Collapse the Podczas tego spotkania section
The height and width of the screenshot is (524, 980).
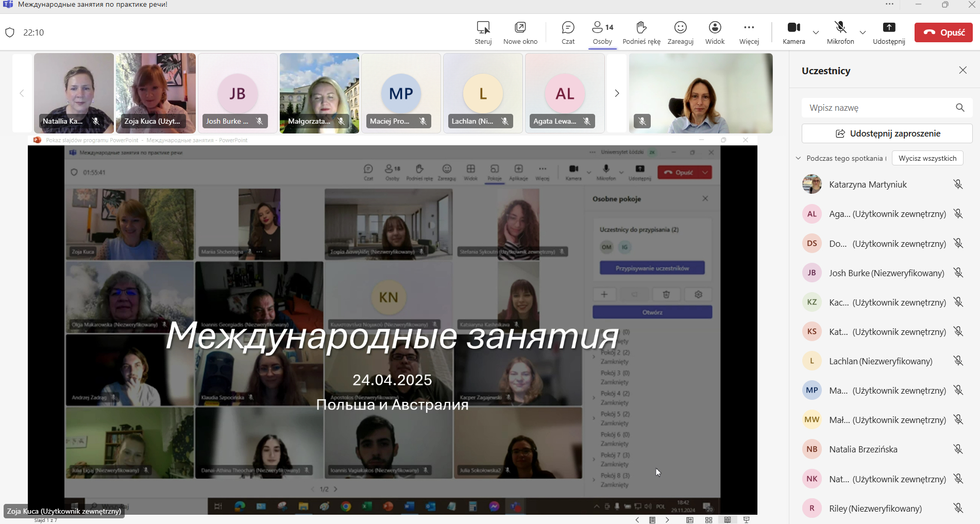tap(798, 158)
